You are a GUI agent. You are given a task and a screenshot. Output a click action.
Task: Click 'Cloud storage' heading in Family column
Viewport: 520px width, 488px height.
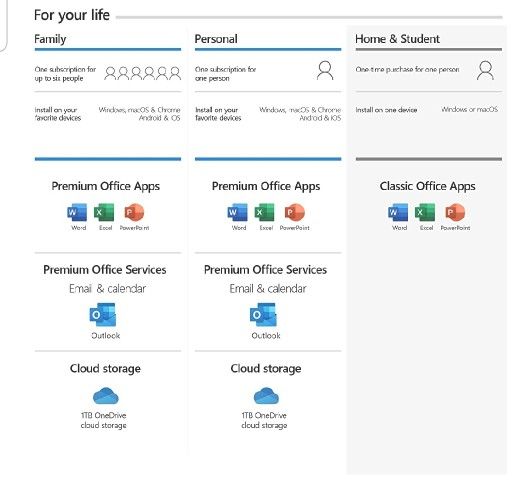tap(105, 369)
